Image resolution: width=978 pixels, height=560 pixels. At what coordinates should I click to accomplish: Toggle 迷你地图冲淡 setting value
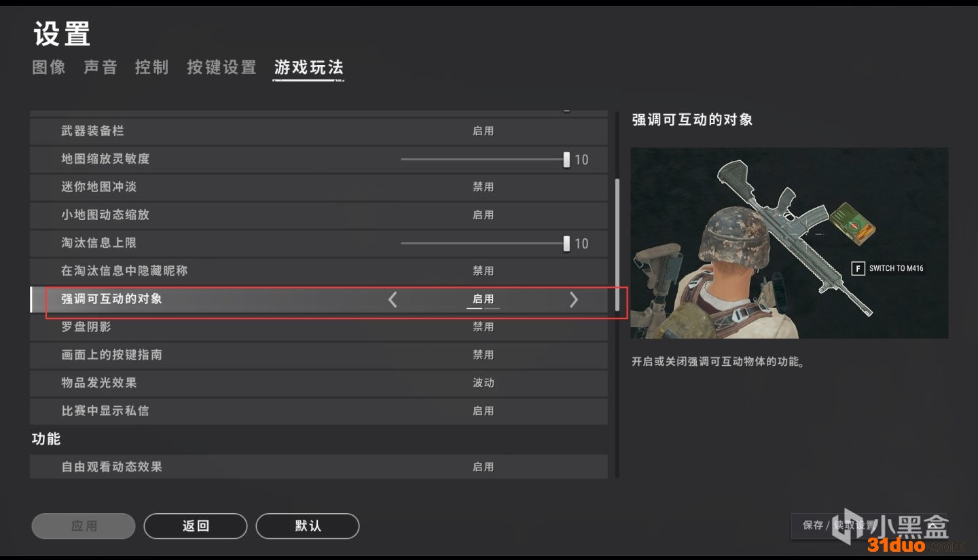coord(483,187)
